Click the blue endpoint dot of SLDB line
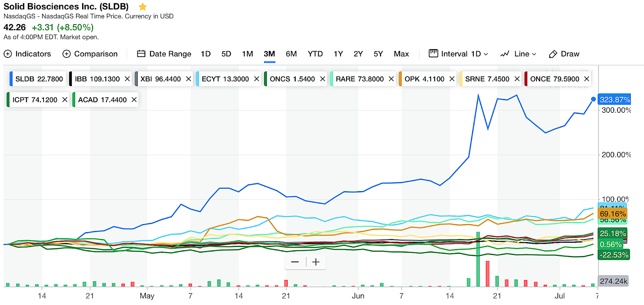 click(593, 99)
